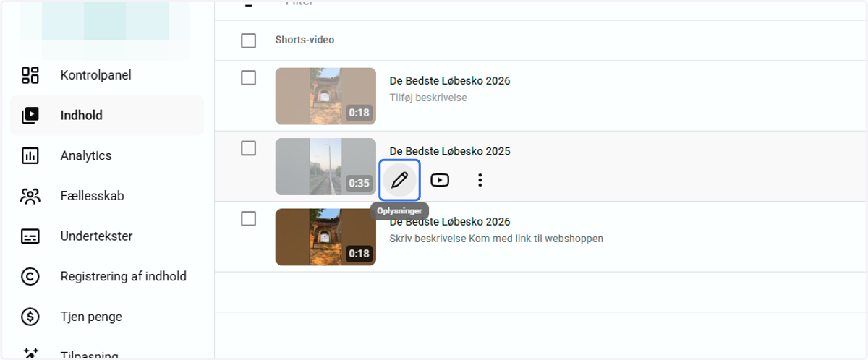
Task: Click 'Skriv beskrivelse Kom med link til webshoppen'
Action: pyautogui.click(x=496, y=239)
